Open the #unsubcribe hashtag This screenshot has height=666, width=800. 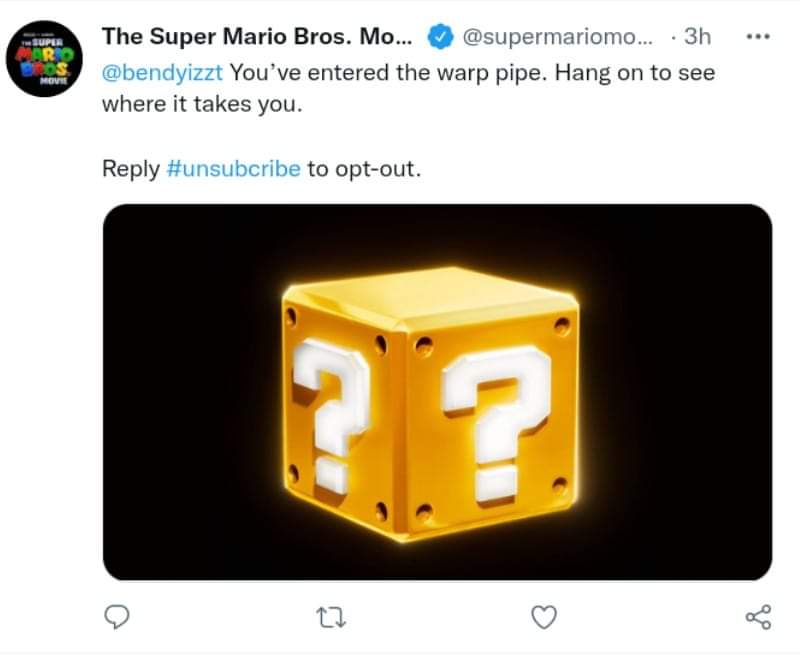click(232, 168)
